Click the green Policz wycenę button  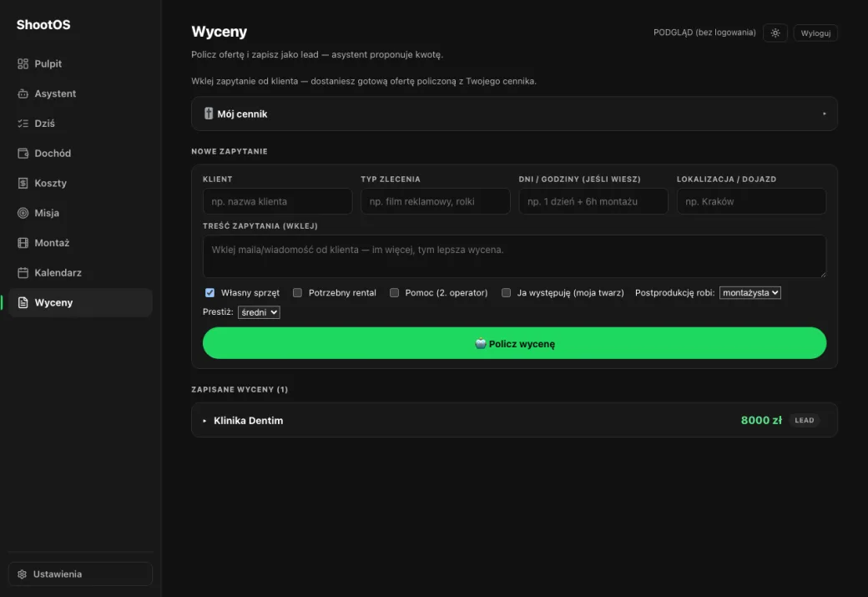[514, 343]
